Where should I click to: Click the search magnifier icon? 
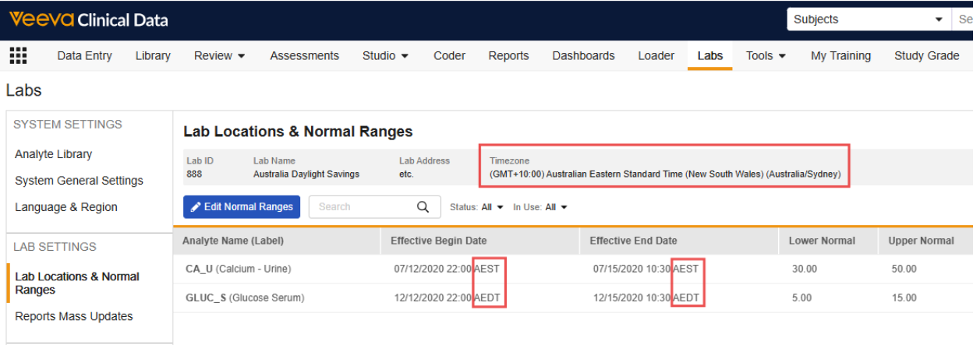point(423,207)
